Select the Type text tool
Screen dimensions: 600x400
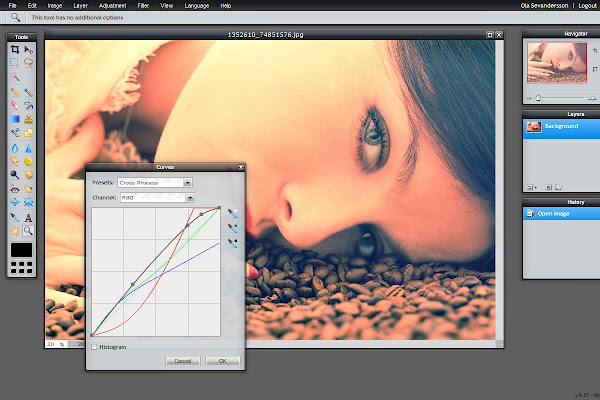tap(28, 217)
